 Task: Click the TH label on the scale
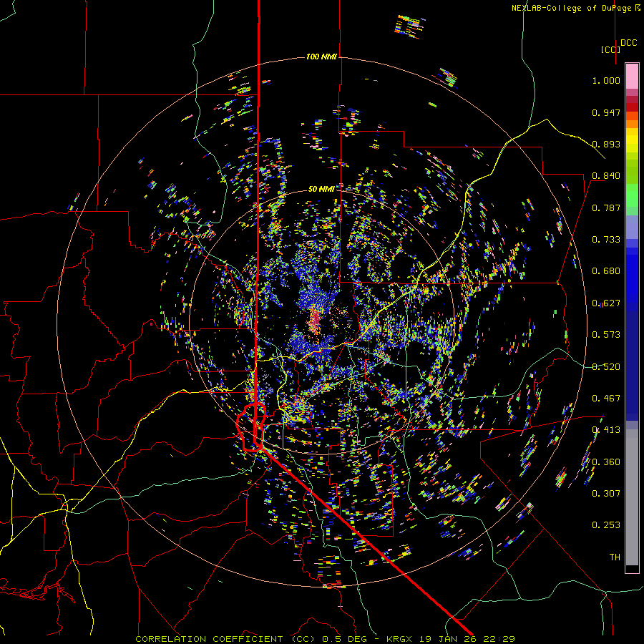coord(615,557)
